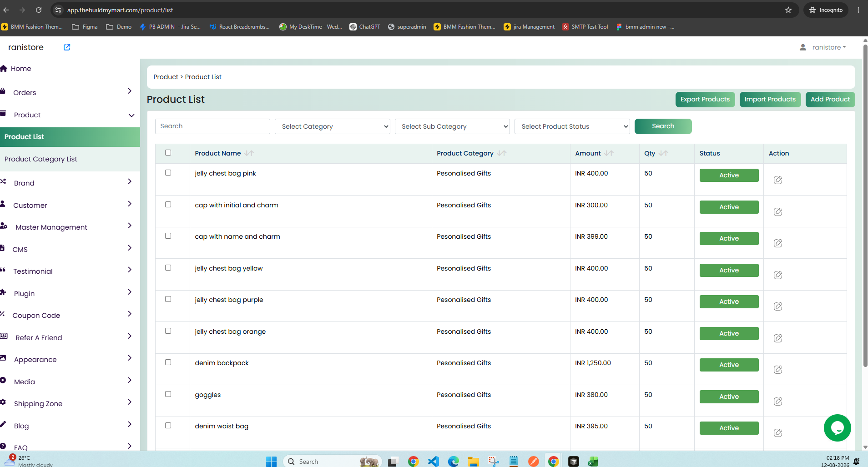The width and height of the screenshot is (868, 467).
Task: Click the edit icon for jelly chest bag pink
Action: [x=778, y=180]
